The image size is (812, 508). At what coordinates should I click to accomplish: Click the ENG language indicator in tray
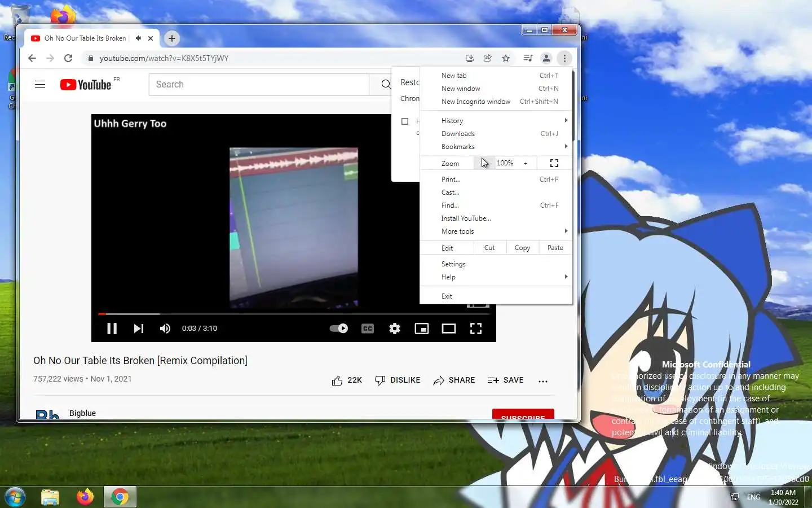point(753,497)
